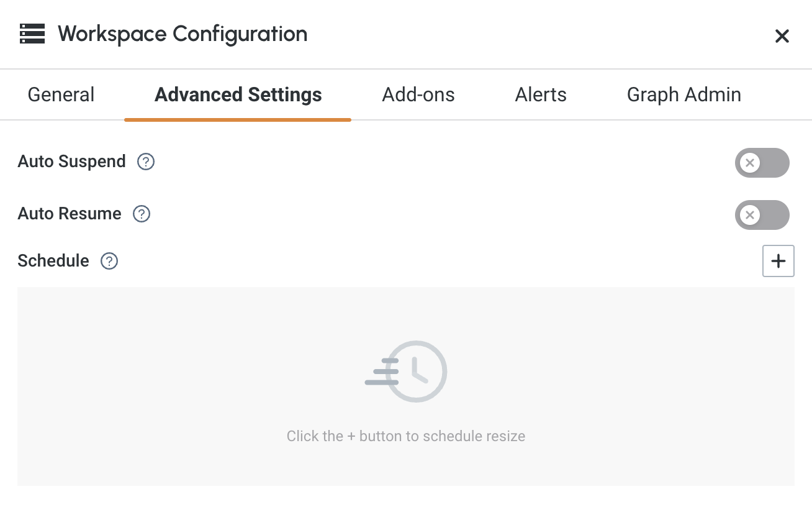812x507 pixels.
Task: Select the Advanced Settings tab
Action: 238,94
